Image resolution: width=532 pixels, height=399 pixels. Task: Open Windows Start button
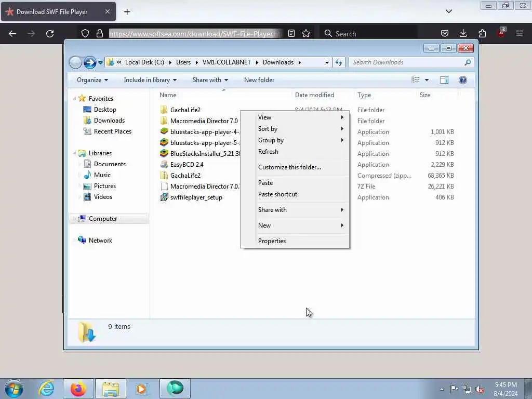(x=14, y=389)
